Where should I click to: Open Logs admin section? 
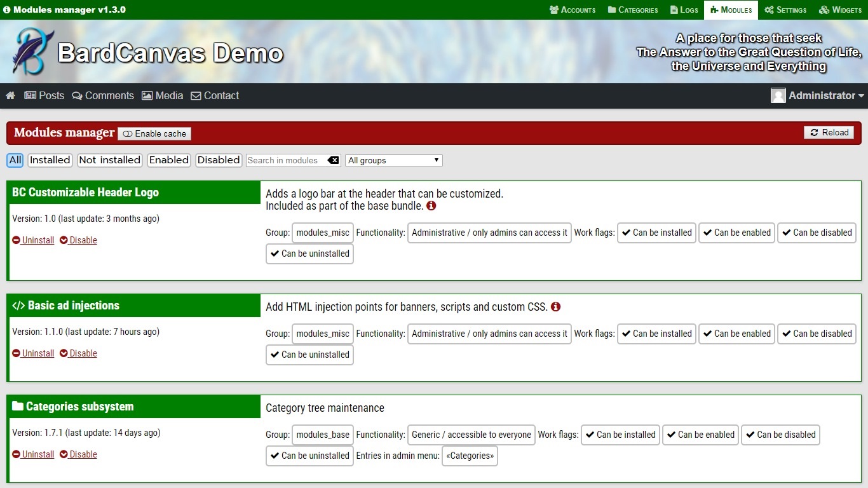[684, 10]
